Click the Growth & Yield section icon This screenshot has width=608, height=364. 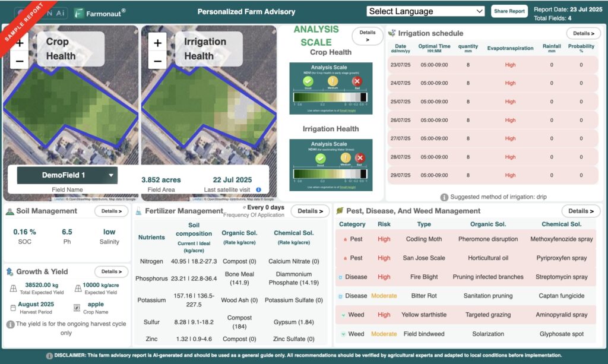(9, 272)
